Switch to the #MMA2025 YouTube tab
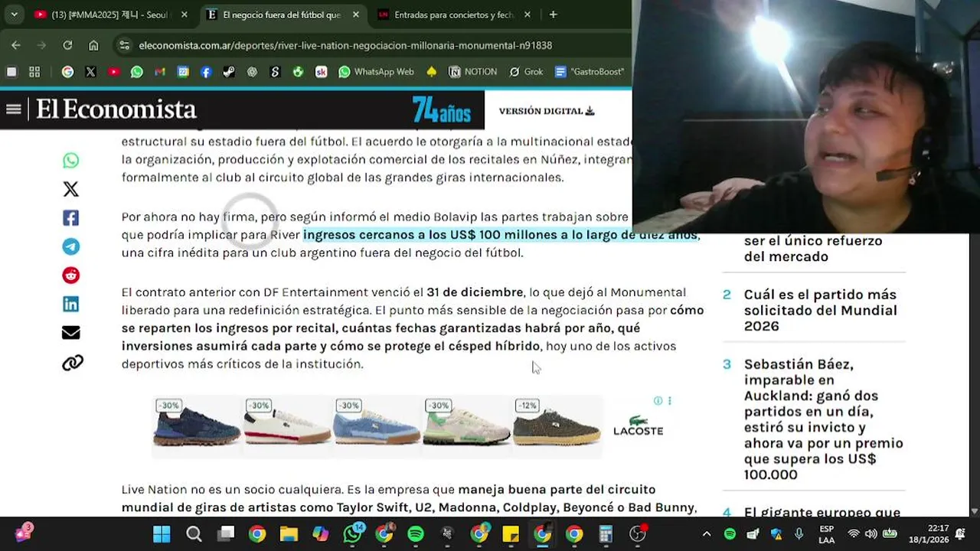980x551 pixels. point(111,15)
